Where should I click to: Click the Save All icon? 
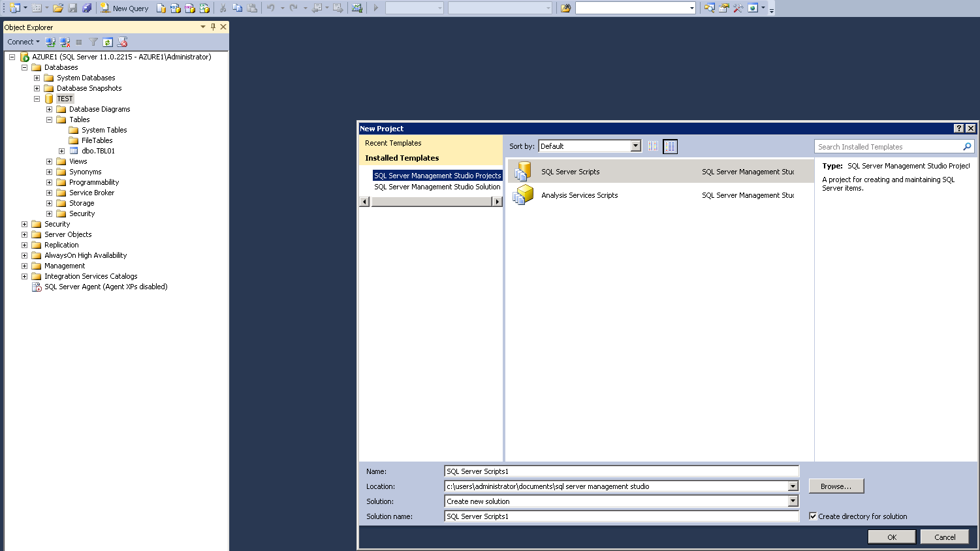(x=87, y=8)
